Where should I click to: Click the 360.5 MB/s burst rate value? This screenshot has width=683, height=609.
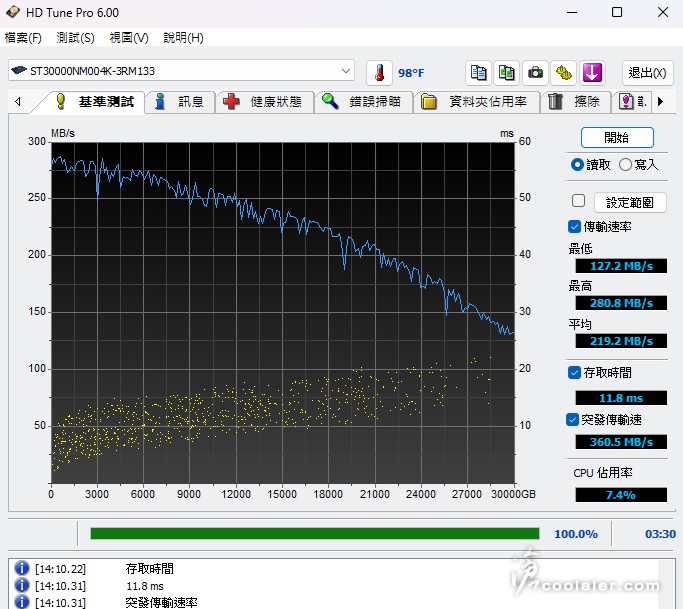tap(621, 442)
